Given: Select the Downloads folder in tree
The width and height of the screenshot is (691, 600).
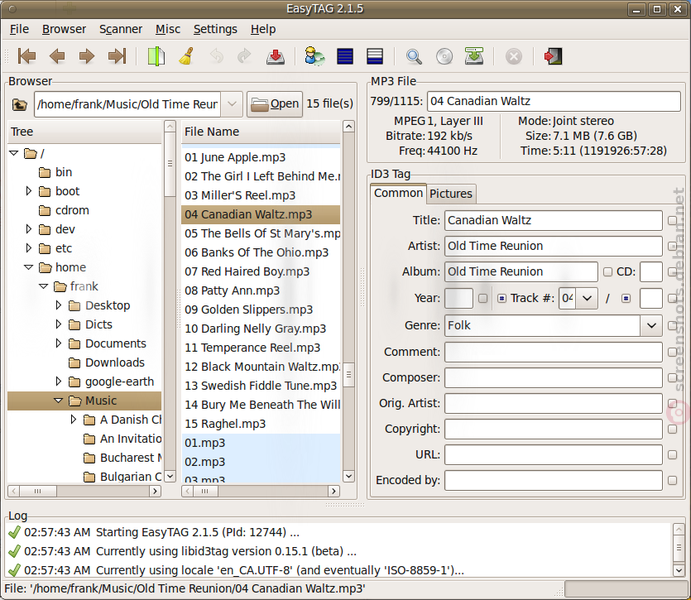Looking at the screenshot, I should (x=115, y=362).
